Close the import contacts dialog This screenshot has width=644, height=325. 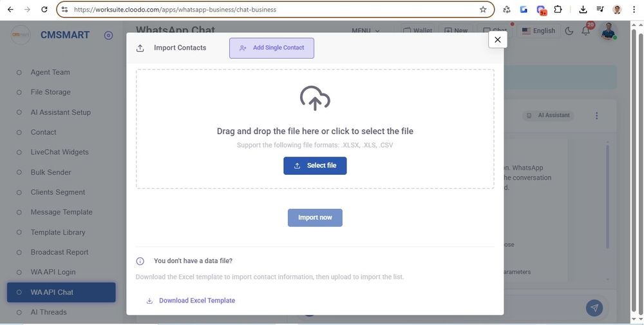[x=497, y=39]
